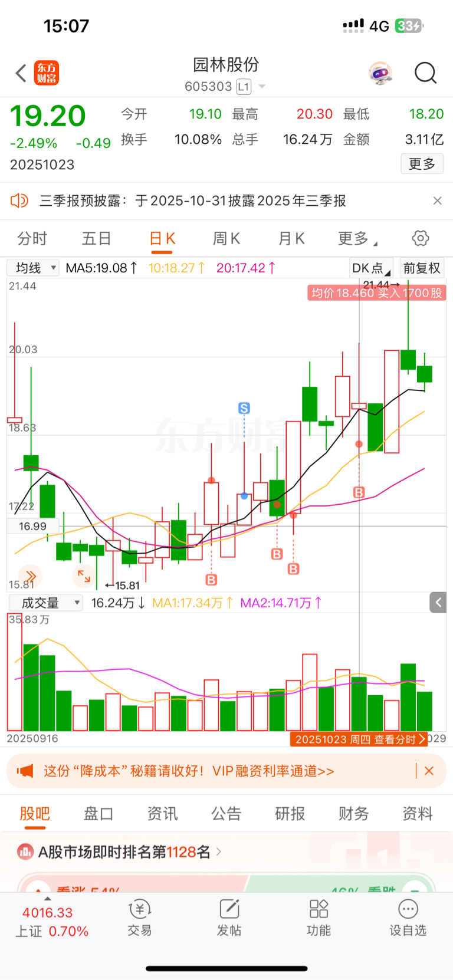Click the 更多 quote details button
Image resolution: width=453 pixels, height=980 pixels.
(422, 163)
